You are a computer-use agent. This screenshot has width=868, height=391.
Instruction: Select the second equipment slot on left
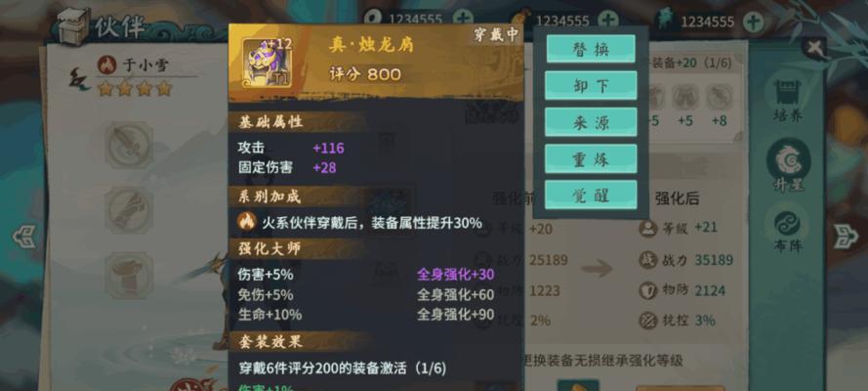129,210
